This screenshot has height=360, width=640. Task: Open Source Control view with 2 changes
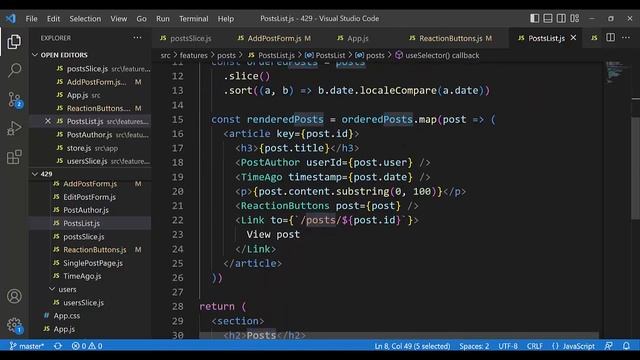coord(15,100)
